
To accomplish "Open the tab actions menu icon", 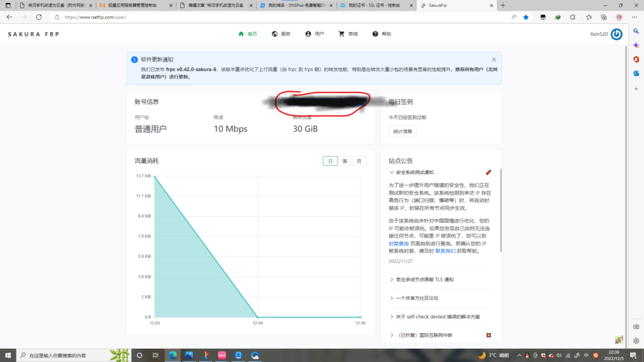I will click(8, 5).
